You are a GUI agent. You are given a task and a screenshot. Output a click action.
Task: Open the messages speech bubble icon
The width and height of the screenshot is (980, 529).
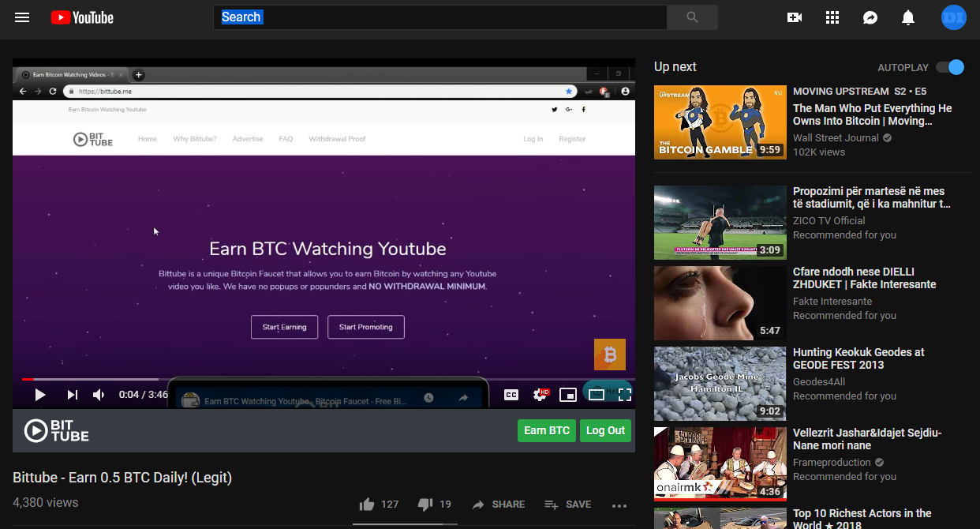coord(870,17)
